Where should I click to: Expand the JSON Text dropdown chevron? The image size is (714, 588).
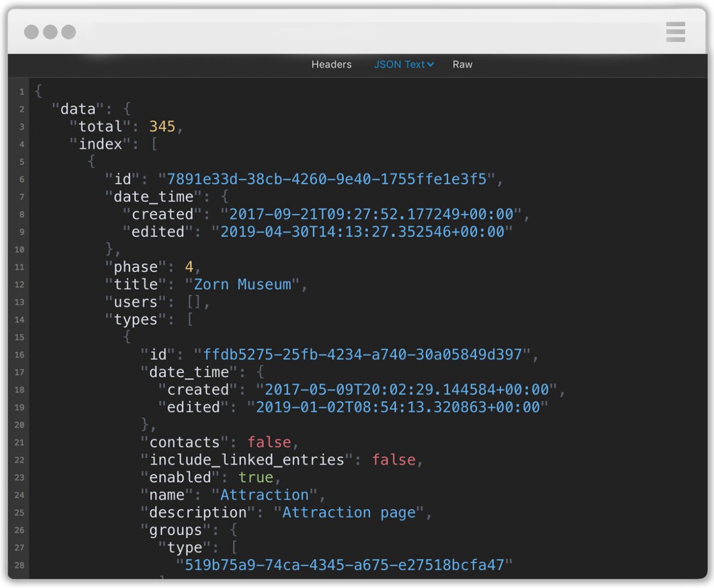431,65
